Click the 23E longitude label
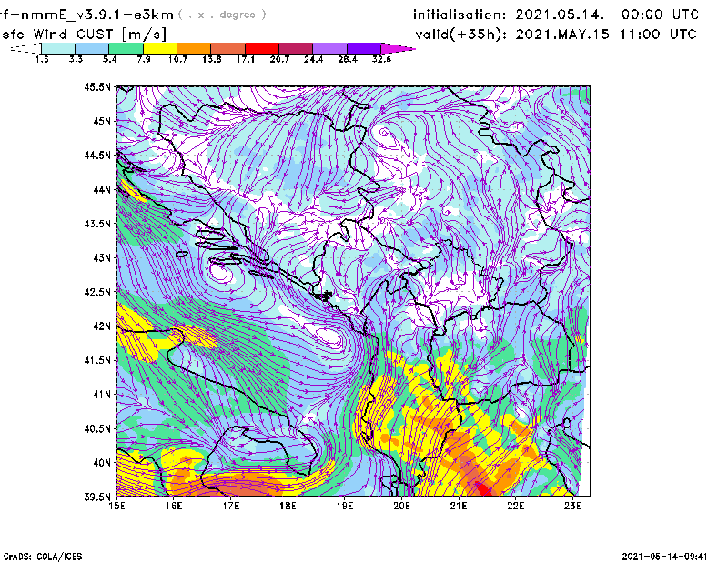 pos(572,506)
